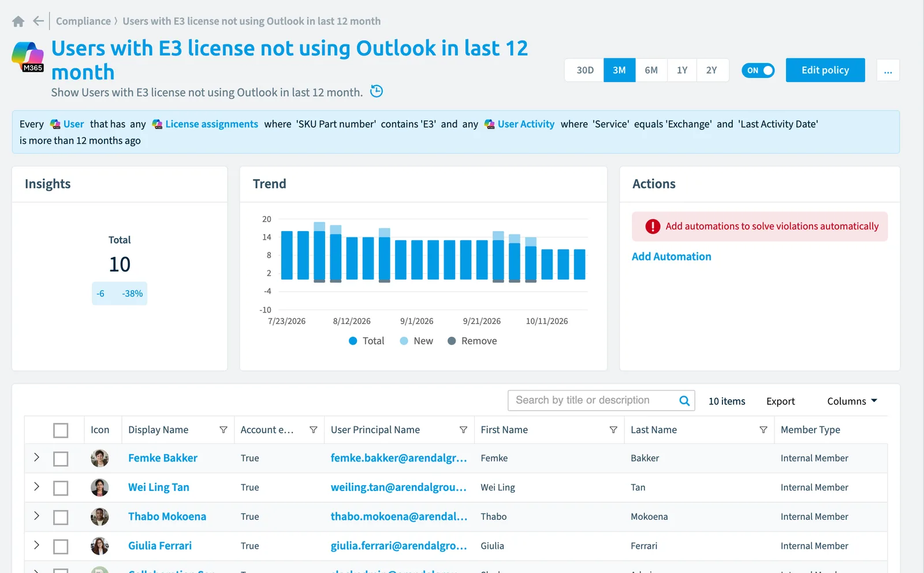
Task: Select the Thabo Mokoena row checkbox
Action: coord(61,517)
